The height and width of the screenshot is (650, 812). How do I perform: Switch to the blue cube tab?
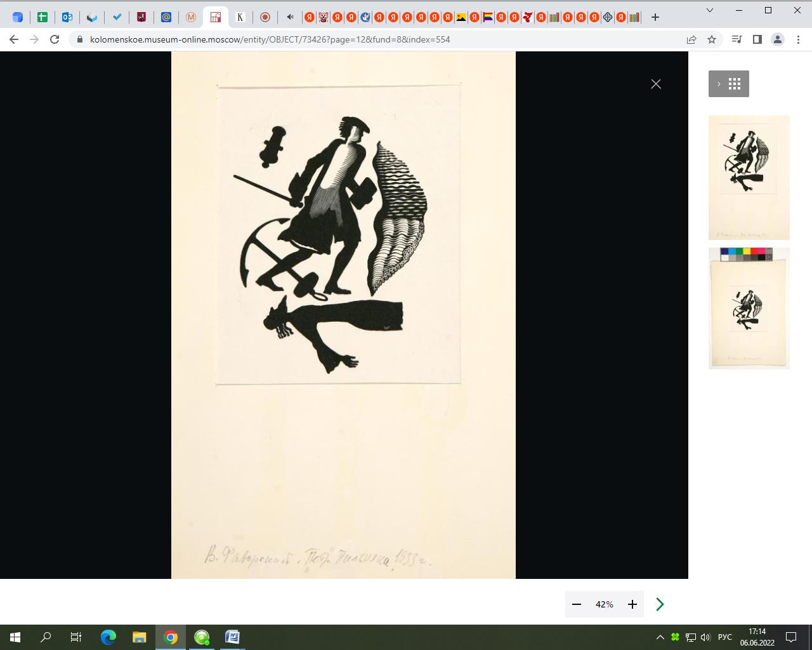pyautogui.click(x=18, y=17)
